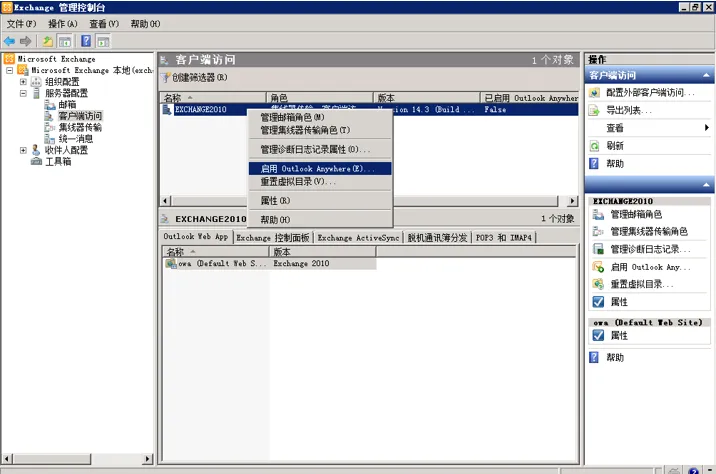Select the owa (Default Web Site) row
716x474 pixels.
[x=269, y=263]
